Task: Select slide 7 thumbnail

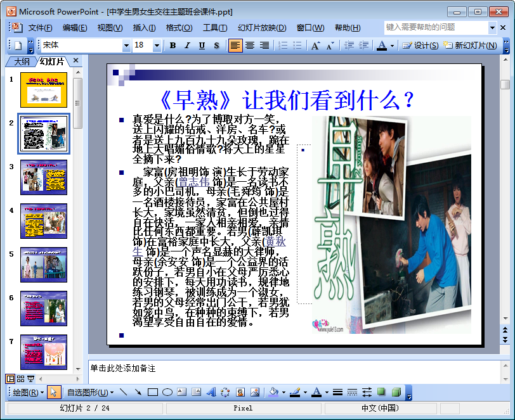Action: tap(44, 352)
